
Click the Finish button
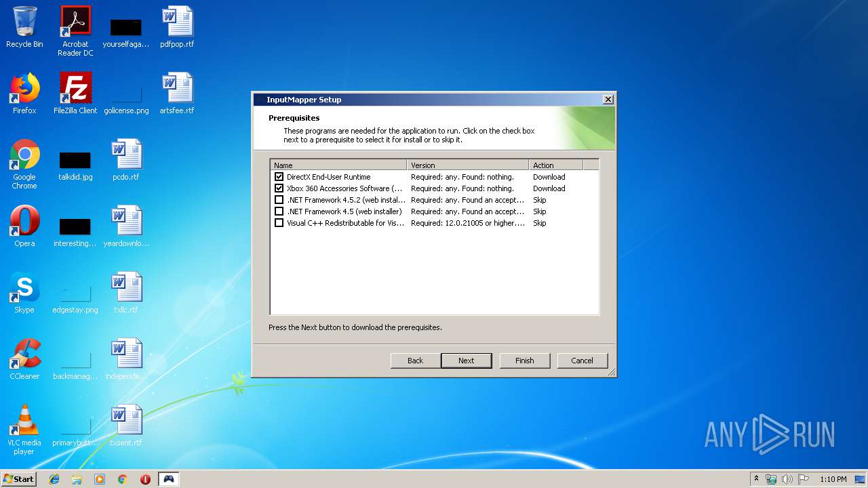524,361
